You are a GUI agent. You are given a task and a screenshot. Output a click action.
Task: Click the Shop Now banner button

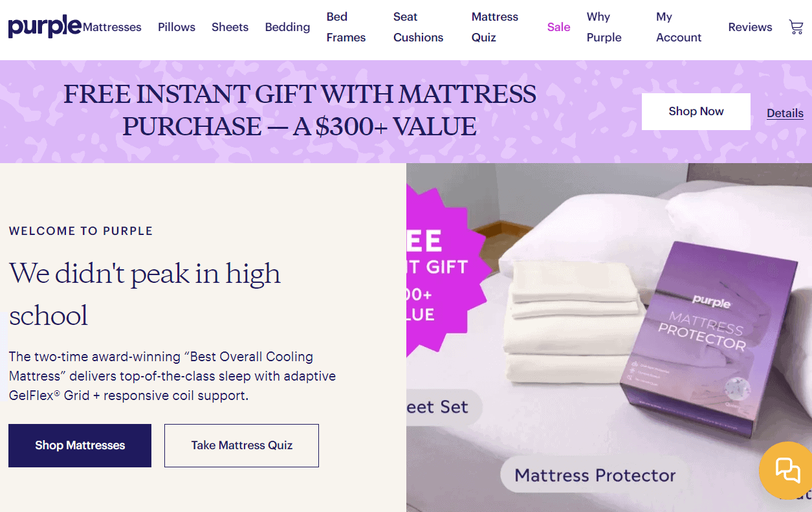[x=696, y=111]
